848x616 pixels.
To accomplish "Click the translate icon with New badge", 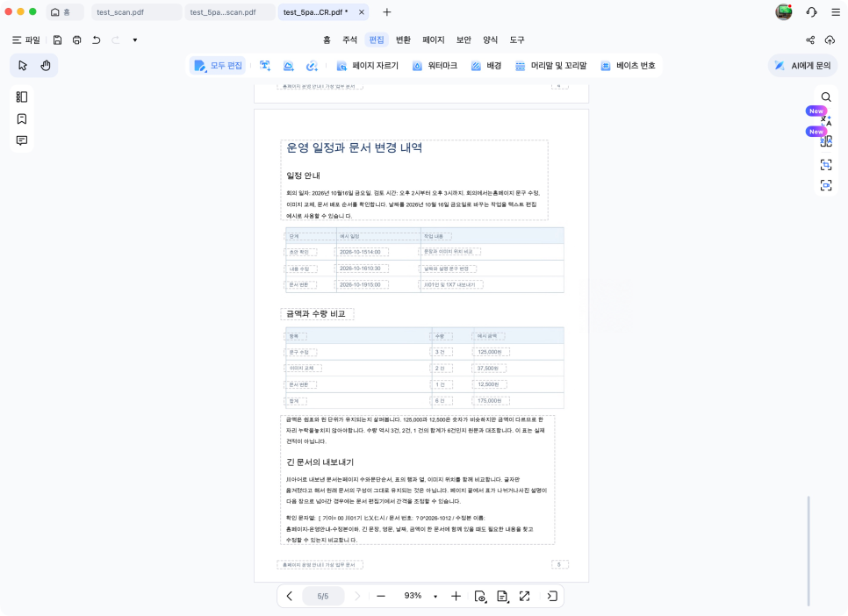I will [825, 119].
